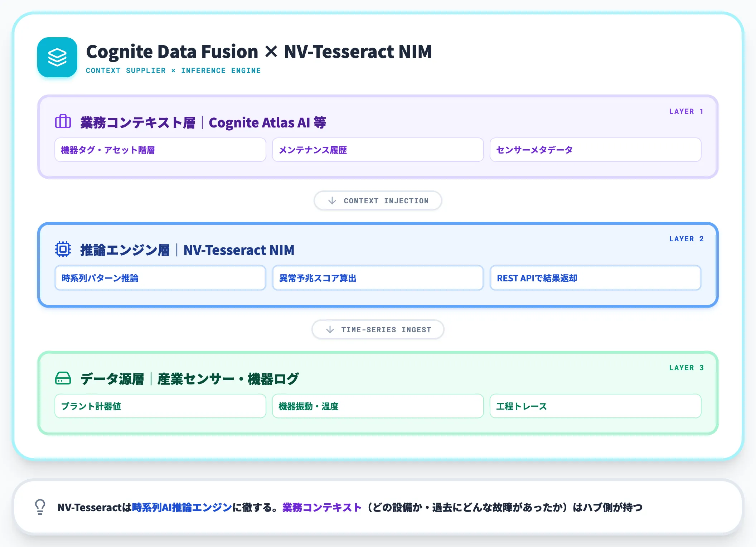
Task: Select the 機器タグ・アセット階層 chip
Action: click(x=160, y=150)
